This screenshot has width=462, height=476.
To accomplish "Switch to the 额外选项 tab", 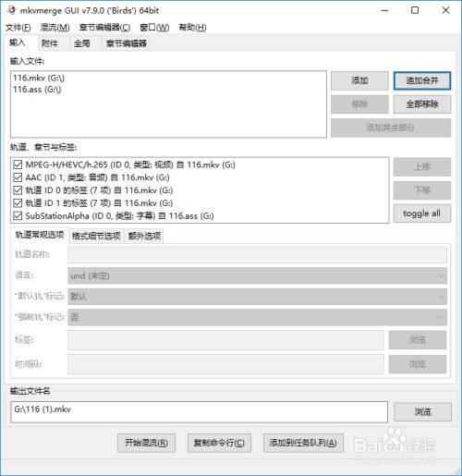I will 144,237.
